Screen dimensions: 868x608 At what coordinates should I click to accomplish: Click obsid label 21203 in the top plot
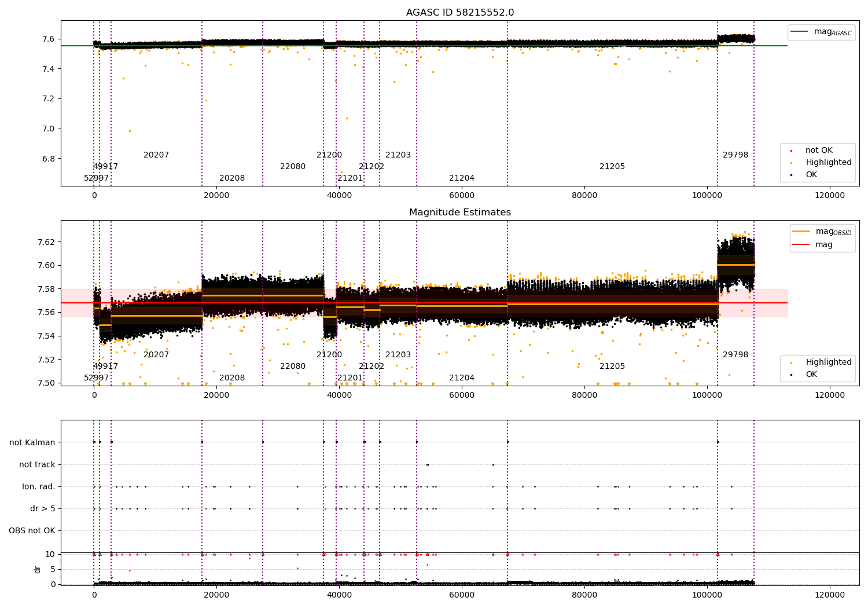(398, 155)
